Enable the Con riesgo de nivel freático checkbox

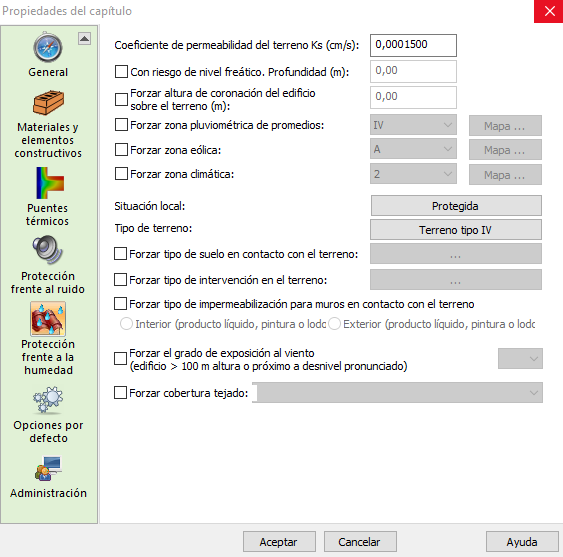click(x=121, y=71)
